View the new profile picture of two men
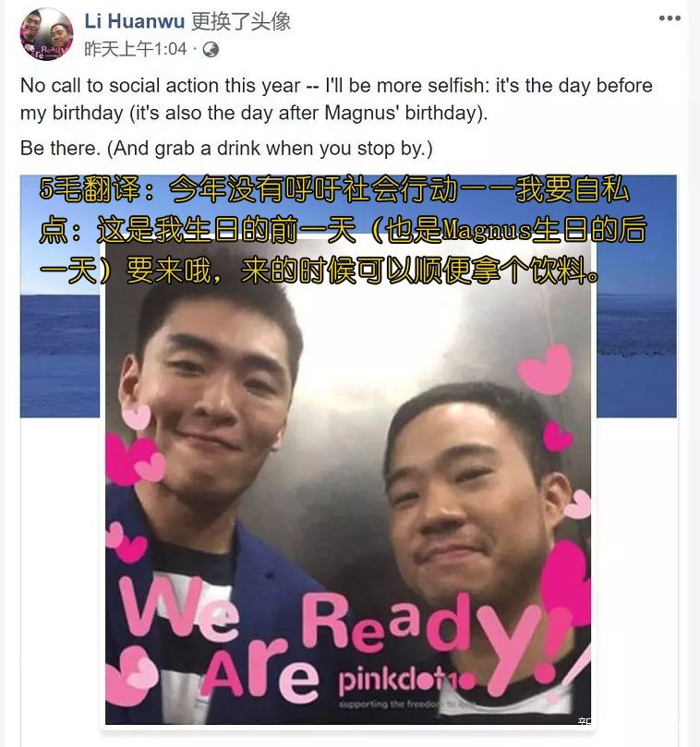This screenshot has width=700, height=747. tap(348, 481)
